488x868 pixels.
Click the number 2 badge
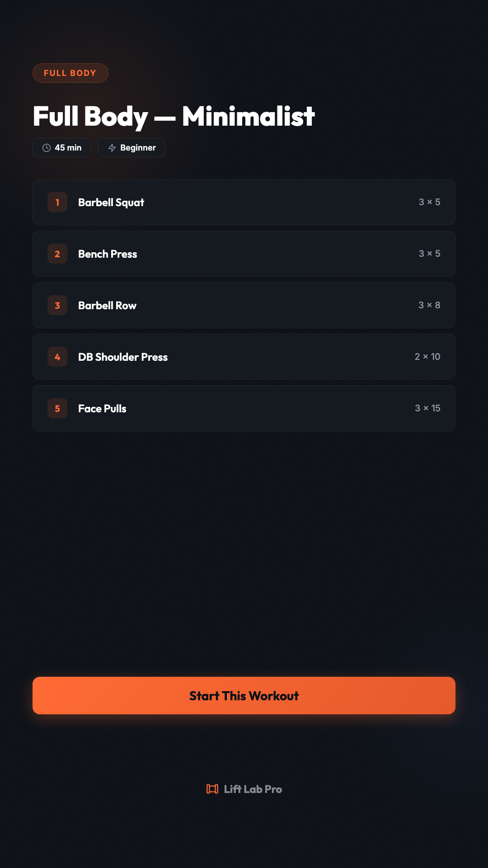coord(57,254)
